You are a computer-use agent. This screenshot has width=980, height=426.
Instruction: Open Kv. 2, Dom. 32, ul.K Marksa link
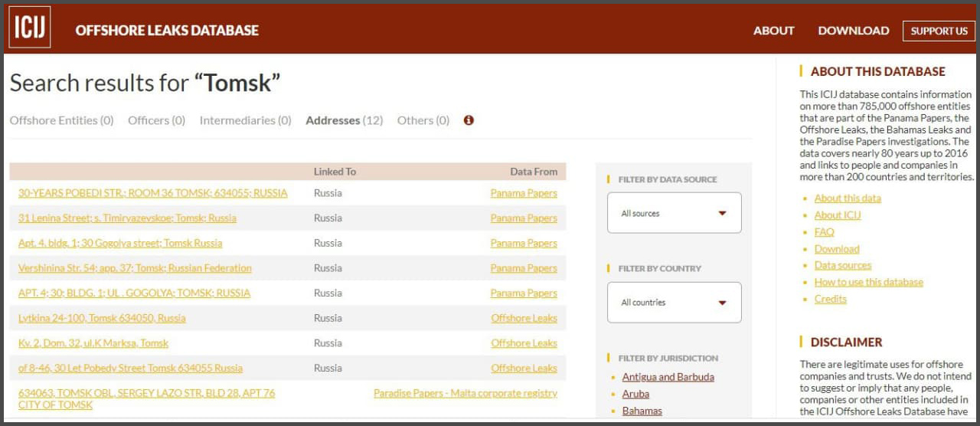(93, 343)
